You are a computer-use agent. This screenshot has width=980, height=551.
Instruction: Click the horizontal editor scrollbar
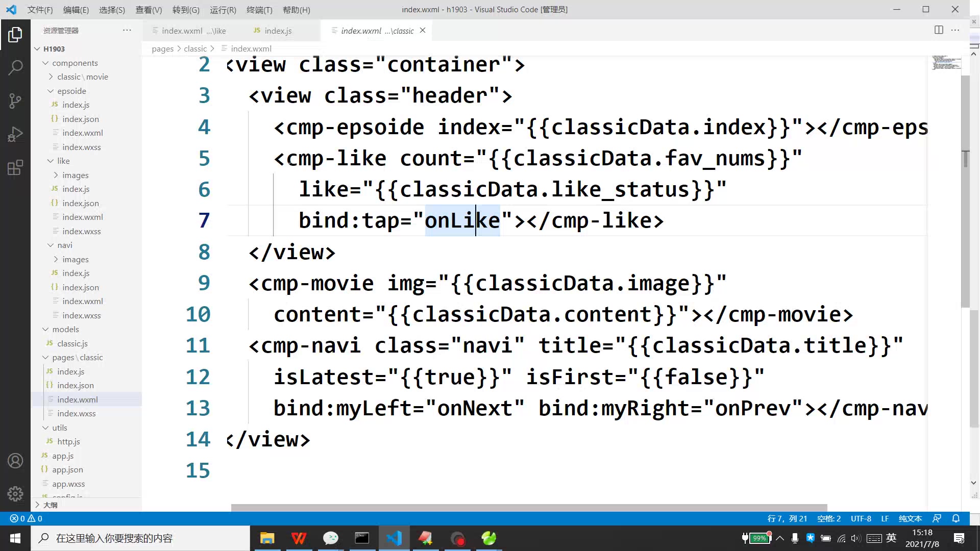tap(528, 508)
